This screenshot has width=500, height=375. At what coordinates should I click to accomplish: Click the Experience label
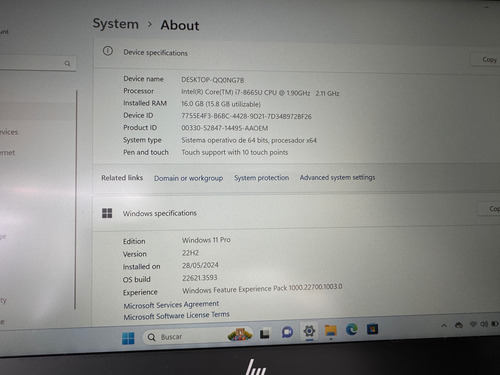pyautogui.click(x=140, y=292)
